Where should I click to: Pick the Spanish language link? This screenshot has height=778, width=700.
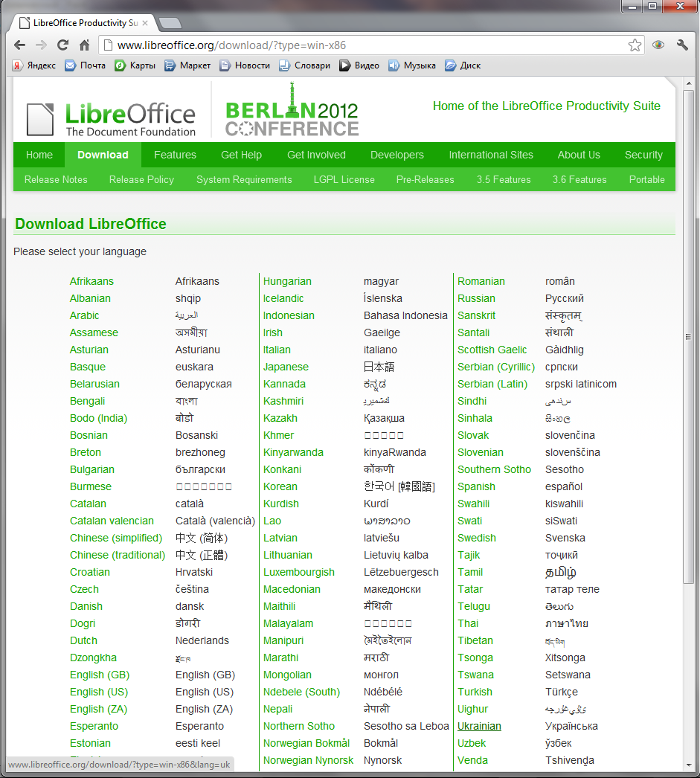(476, 486)
